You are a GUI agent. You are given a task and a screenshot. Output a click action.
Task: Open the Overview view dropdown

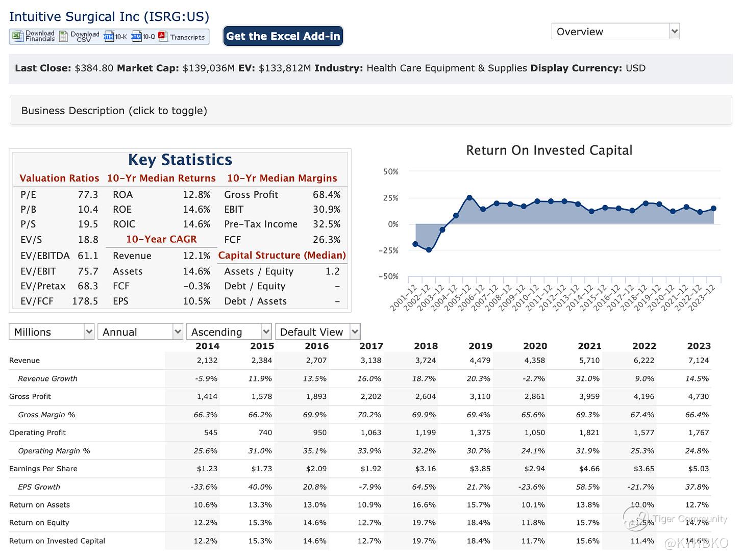(x=615, y=32)
